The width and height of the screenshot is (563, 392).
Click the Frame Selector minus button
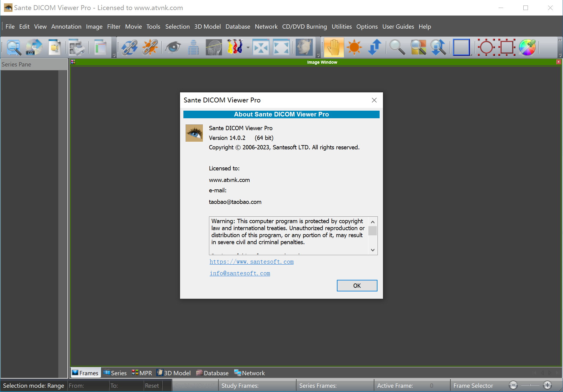point(514,385)
